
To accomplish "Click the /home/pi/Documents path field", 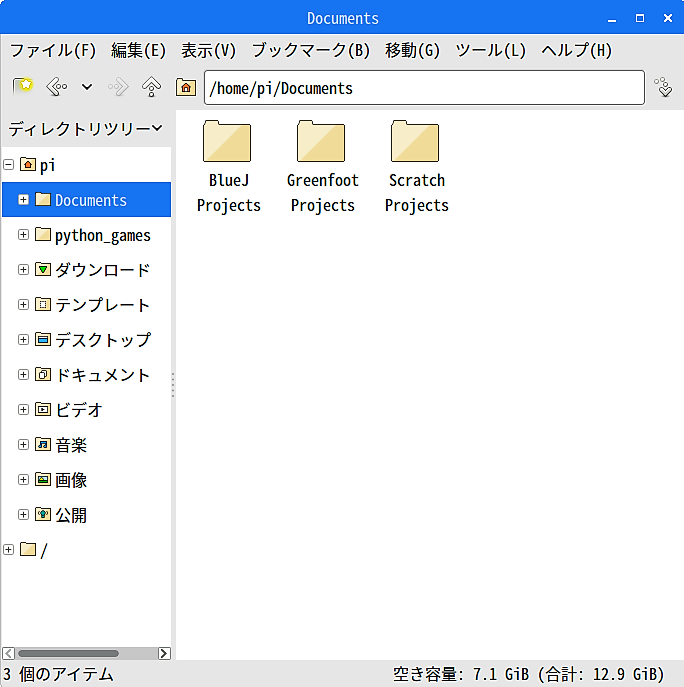I will pos(424,88).
